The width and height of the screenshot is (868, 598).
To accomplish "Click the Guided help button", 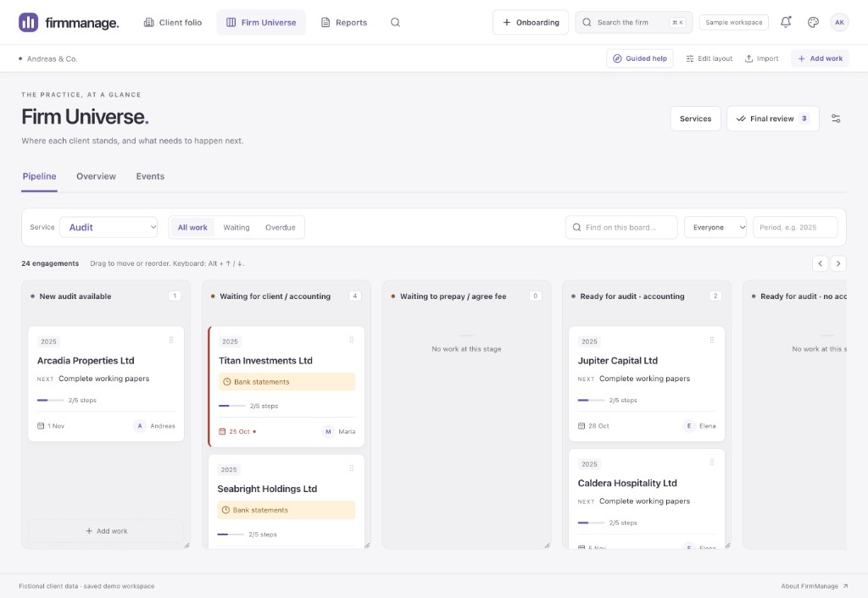I will 640,58.
